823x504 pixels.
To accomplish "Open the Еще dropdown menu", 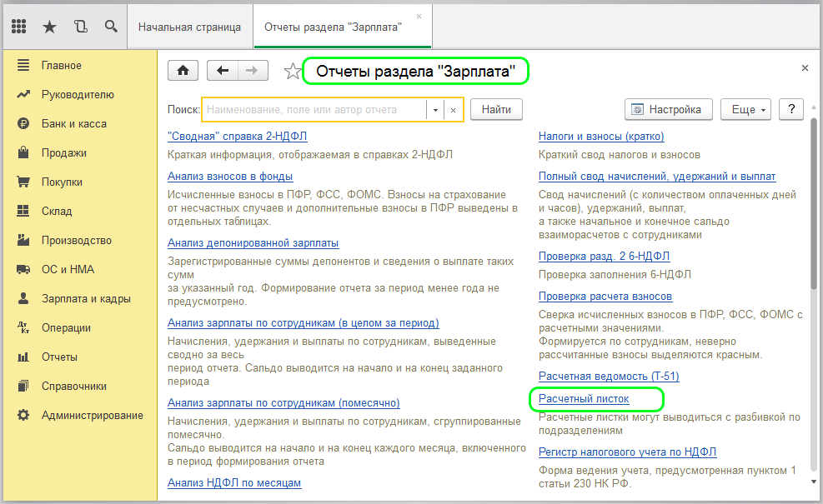I will [748, 109].
